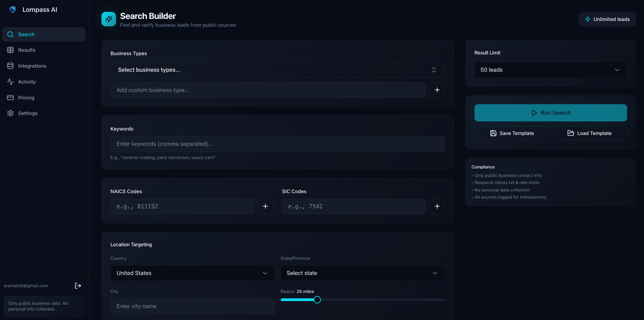Expand the Result Limit 50 leads dropdown

550,70
